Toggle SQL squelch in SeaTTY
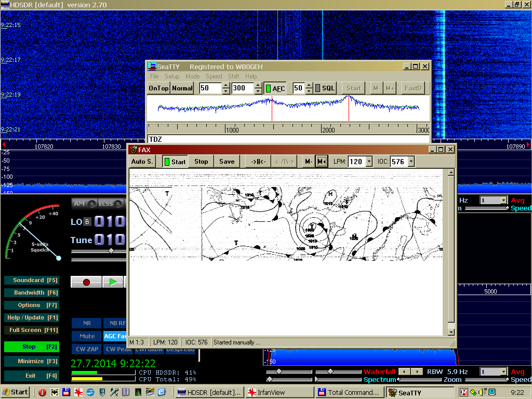532x399 pixels. point(325,88)
